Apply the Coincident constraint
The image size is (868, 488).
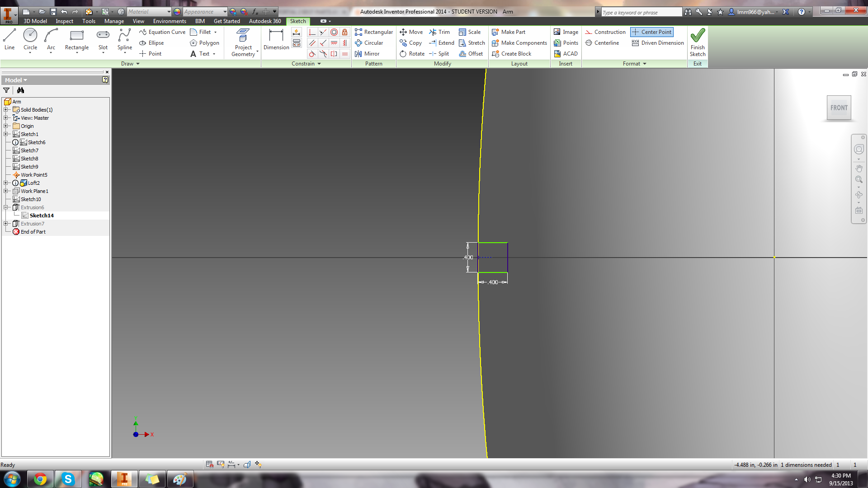(312, 32)
